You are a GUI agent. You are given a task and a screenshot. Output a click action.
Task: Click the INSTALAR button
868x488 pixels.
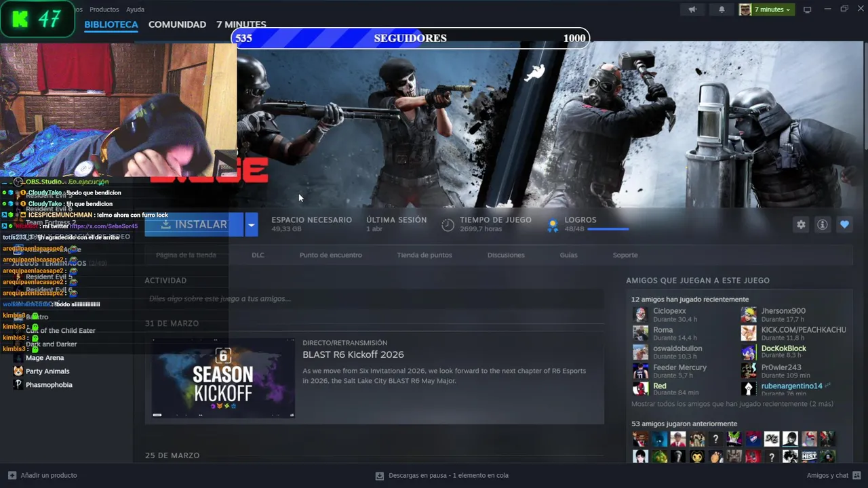(194, 224)
